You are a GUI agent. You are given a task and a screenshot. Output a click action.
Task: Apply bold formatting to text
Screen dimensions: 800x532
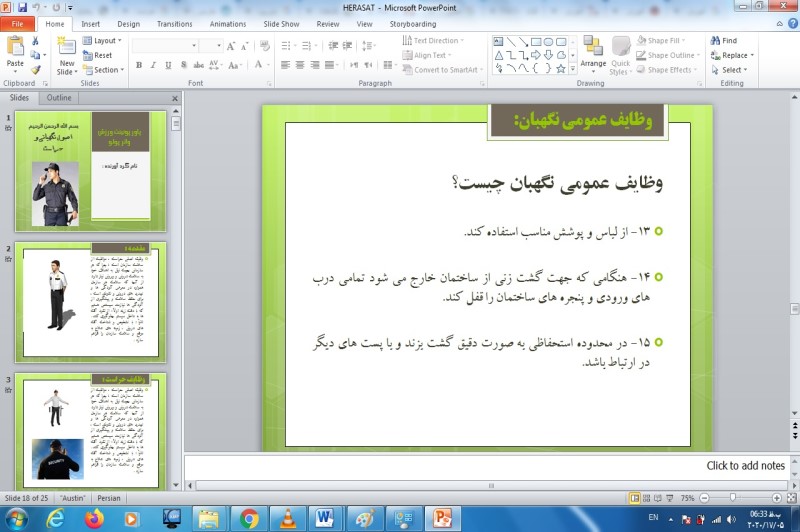pyautogui.click(x=138, y=65)
